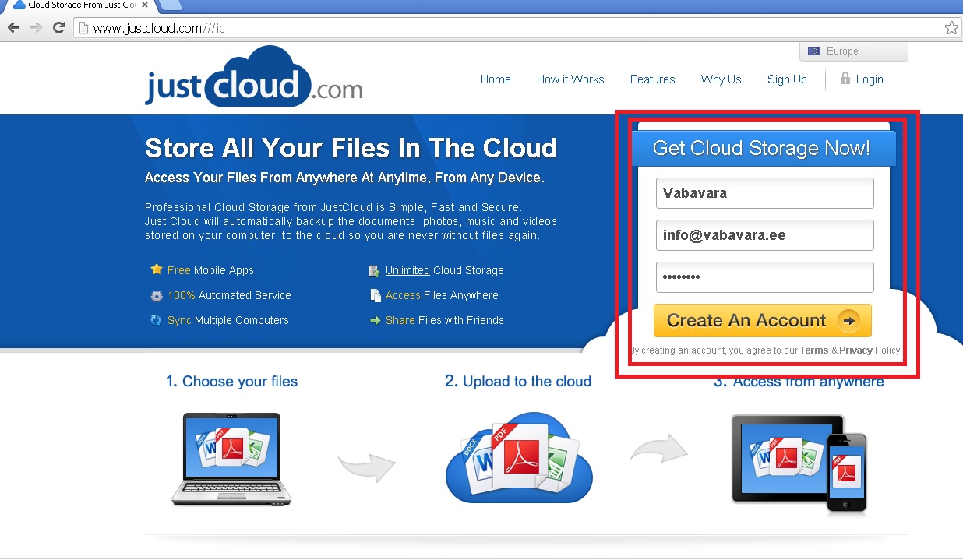
Task: Click the cloud illustration under Upload to the cloud
Action: pyautogui.click(x=519, y=458)
